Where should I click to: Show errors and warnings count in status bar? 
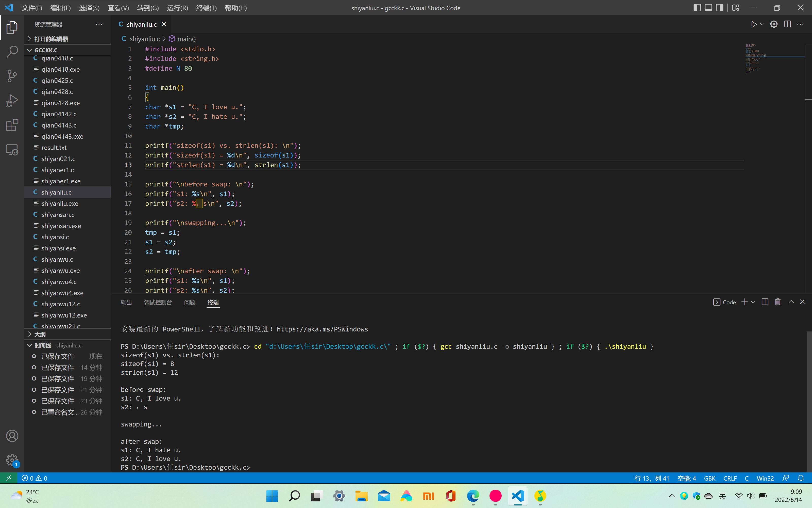[35, 478]
